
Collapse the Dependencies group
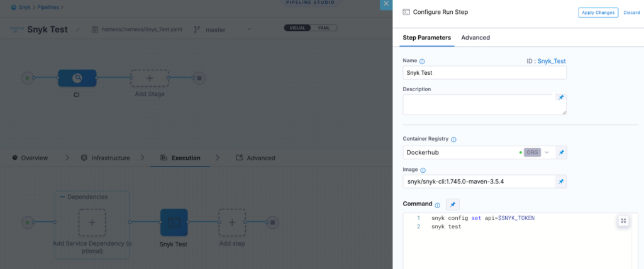point(63,197)
